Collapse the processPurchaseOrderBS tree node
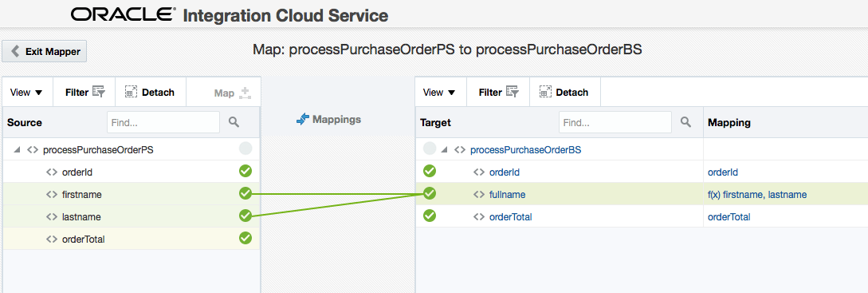Screen dimensions: 868x293 pos(443,150)
